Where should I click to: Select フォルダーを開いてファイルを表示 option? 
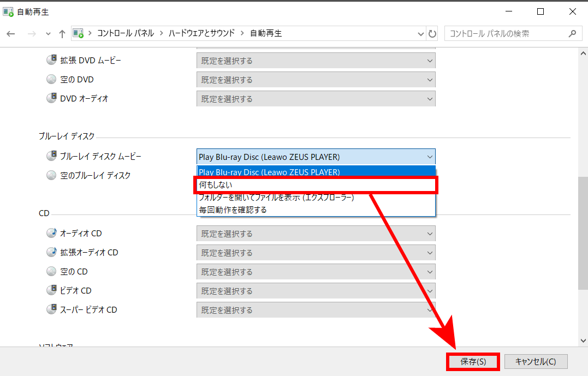pyautogui.click(x=316, y=198)
